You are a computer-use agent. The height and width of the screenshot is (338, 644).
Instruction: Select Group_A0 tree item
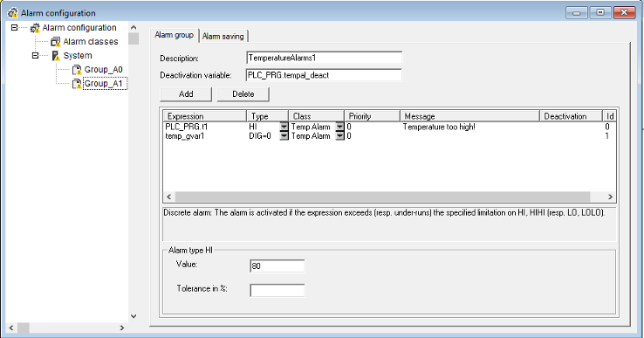pyautogui.click(x=104, y=70)
